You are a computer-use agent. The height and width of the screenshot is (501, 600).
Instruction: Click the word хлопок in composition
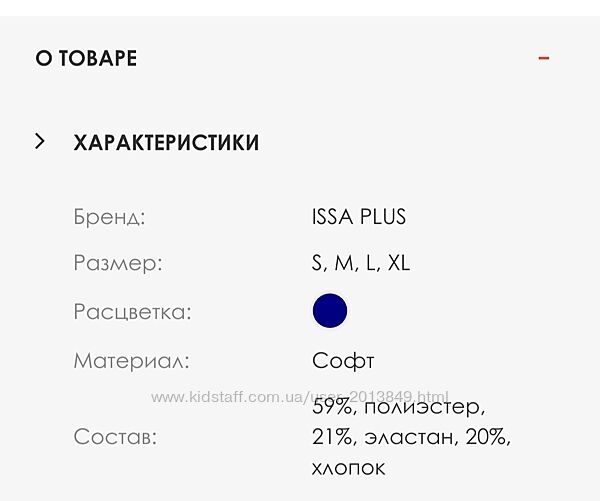348,467
